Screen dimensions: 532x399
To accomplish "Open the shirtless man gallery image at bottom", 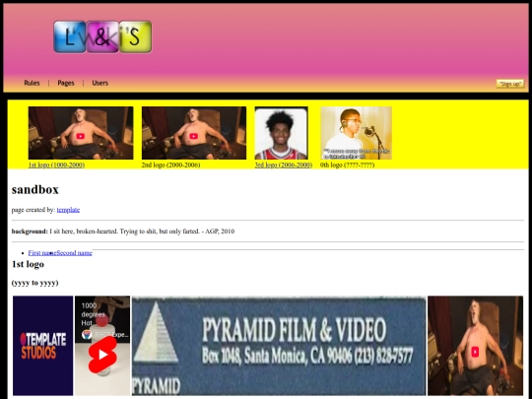I will (475, 346).
